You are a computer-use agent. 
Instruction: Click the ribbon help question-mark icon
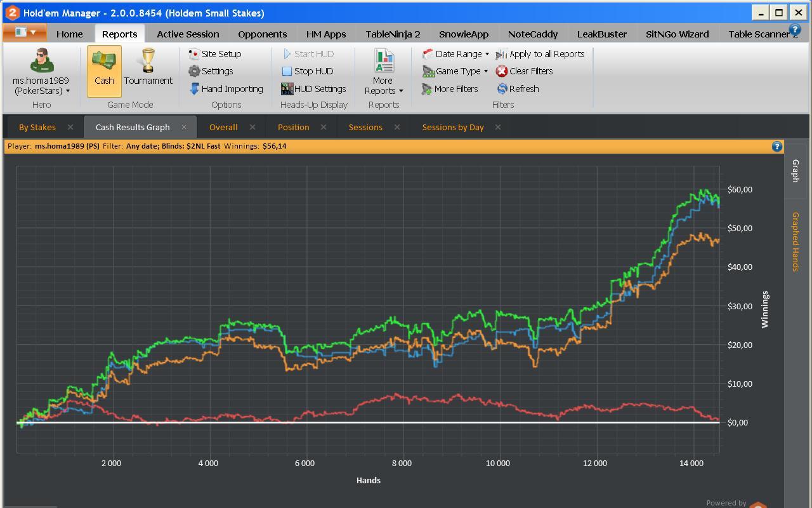[x=795, y=29]
